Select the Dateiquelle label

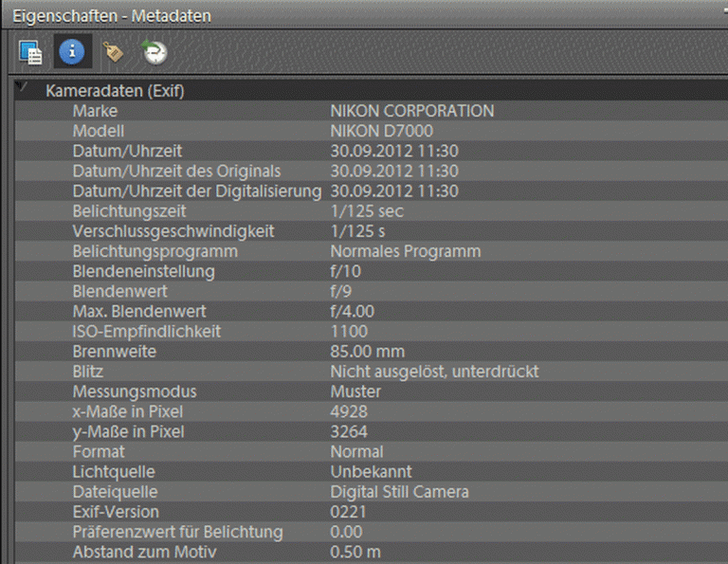click(x=115, y=492)
